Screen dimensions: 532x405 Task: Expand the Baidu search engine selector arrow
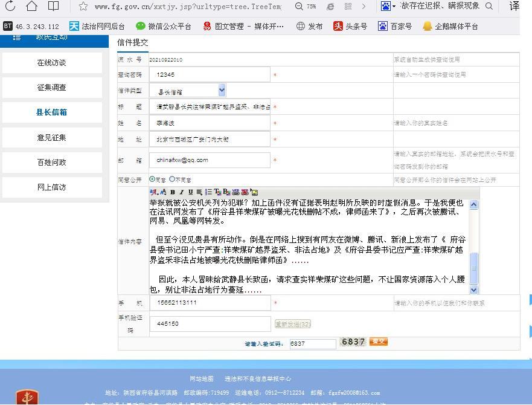coord(394,7)
